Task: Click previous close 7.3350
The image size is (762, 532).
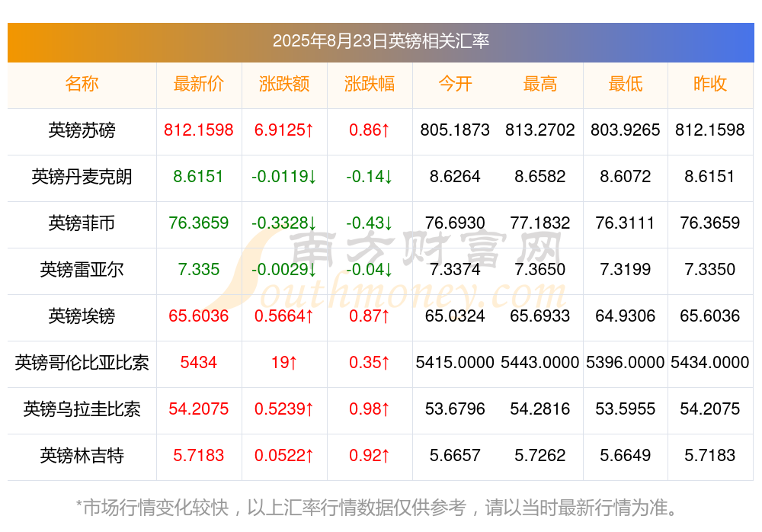Action: click(710, 269)
